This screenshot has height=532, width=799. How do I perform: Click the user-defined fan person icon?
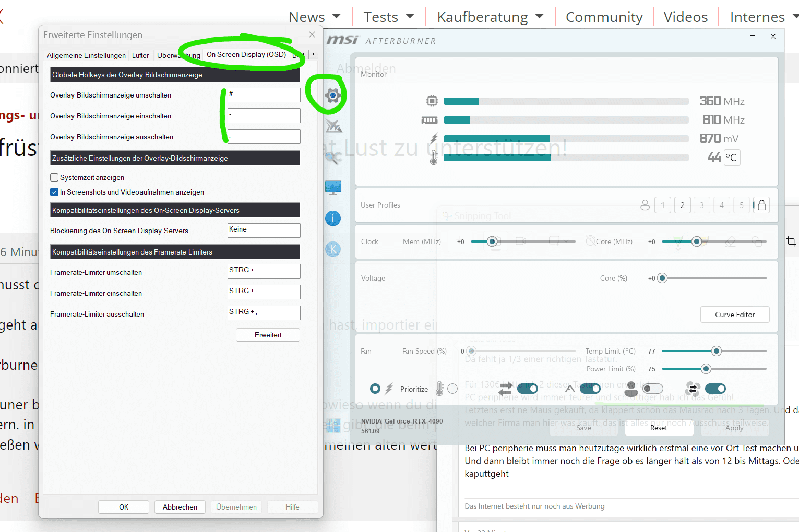coord(631,389)
